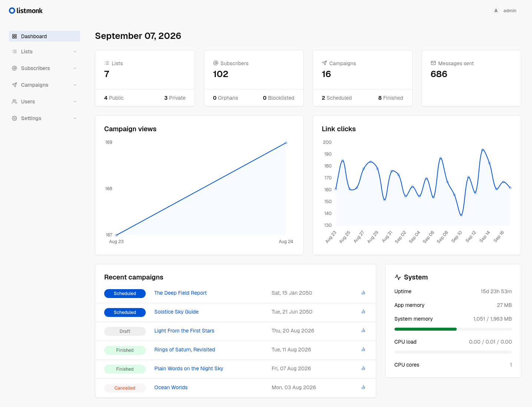532x407 pixels.
Task: Click the activity pulse icon beside System
Action: (398, 277)
